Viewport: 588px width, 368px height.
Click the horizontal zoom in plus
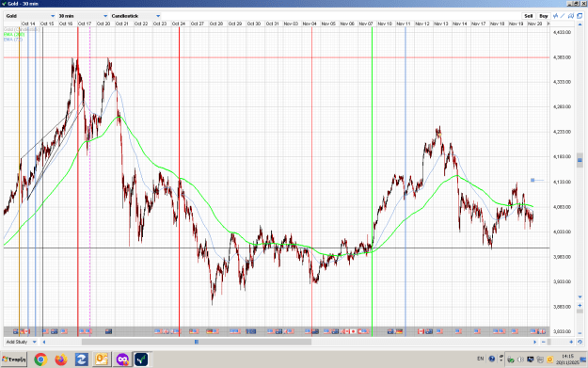[x=571, y=342]
